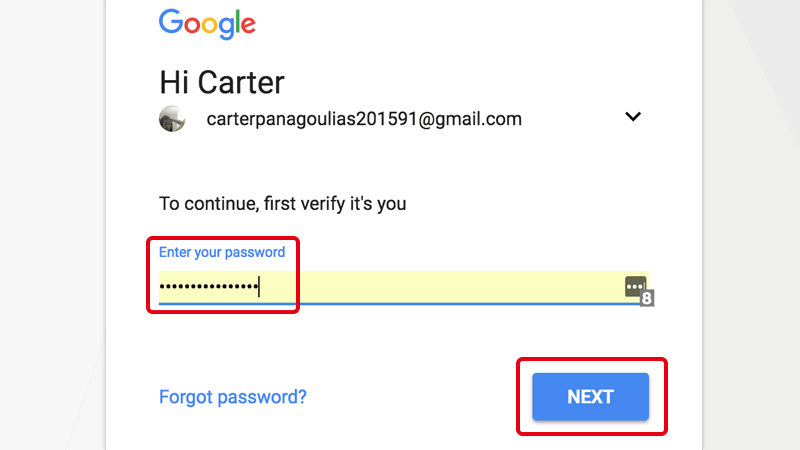The width and height of the screenshot is (800, 450).
Task: Place cursor at end of password dots
Action: [258, 288]
